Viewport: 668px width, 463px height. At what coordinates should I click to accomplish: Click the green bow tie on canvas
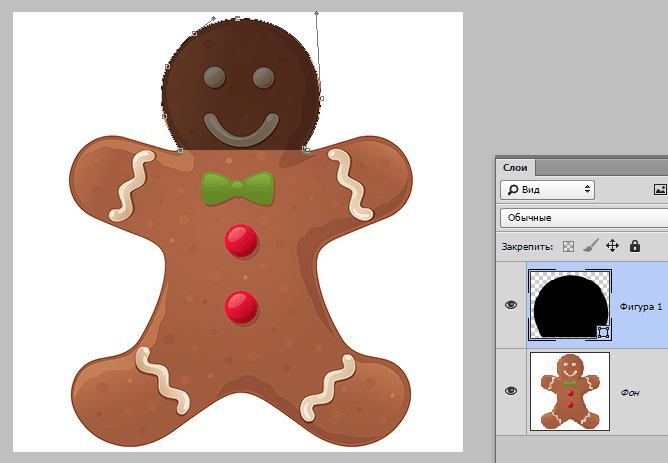tap(238, 188)
